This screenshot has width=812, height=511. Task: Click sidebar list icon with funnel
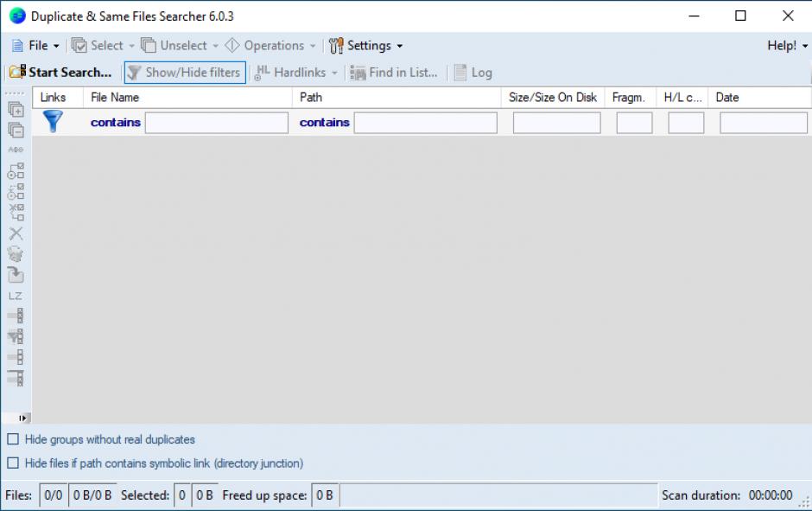(16, 336)
